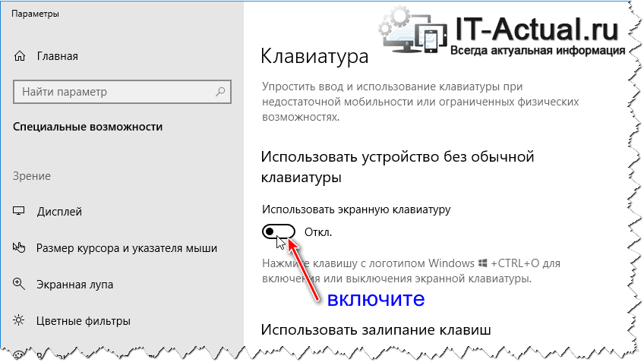Open the Дисплей settings page
644x362 pixels.
point(59,212)
